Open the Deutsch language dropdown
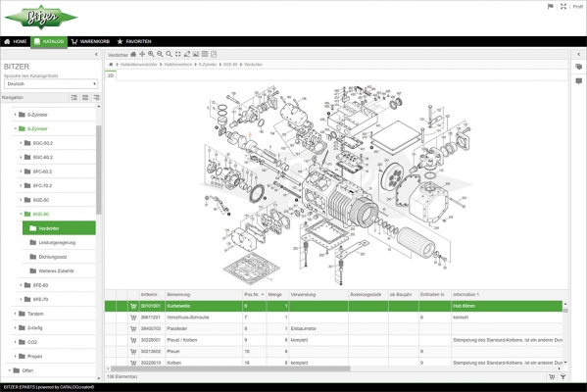 [x=51, y=84]
